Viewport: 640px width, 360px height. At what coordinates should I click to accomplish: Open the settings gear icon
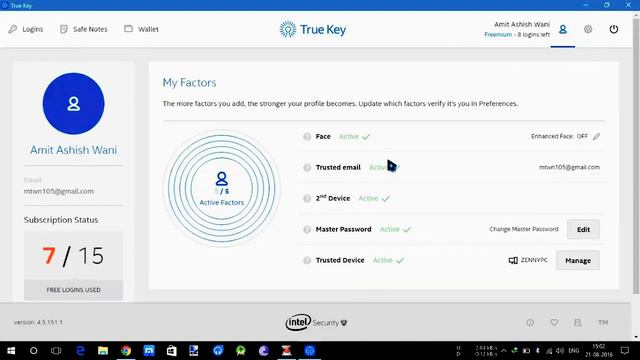pyautogui.click(x=588, y=29)
